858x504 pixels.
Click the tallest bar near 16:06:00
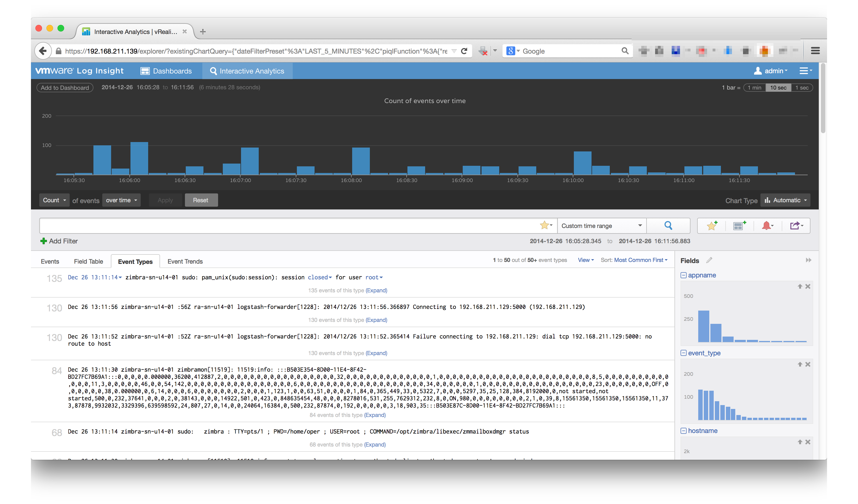[x=139, y=158]
